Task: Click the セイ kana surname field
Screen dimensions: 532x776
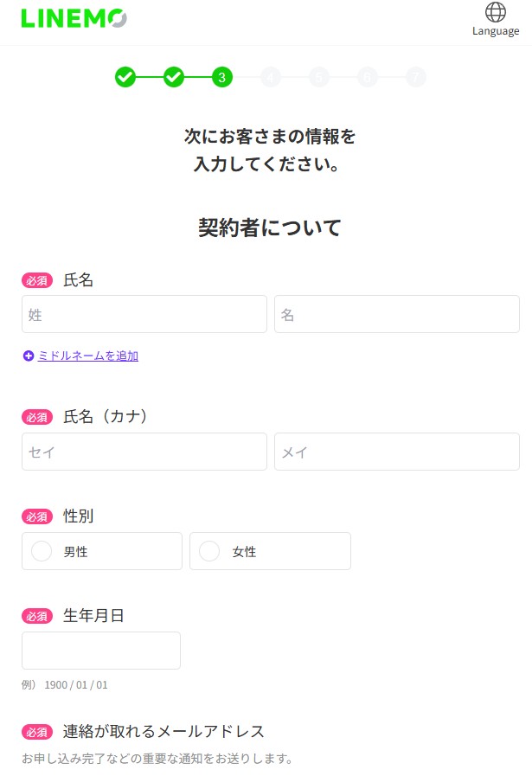Action: pyautogui.click(x=144, y=451)
